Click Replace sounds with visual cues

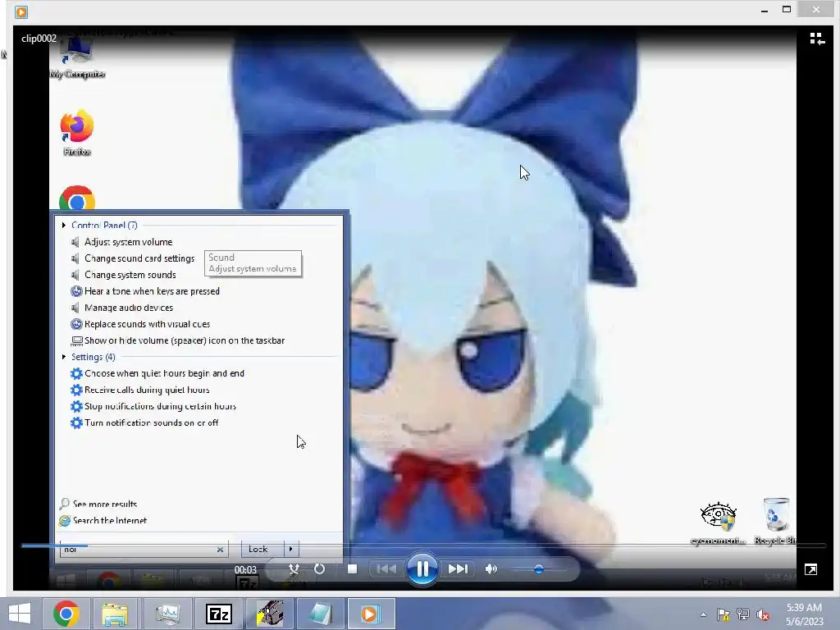coord(148,324)
